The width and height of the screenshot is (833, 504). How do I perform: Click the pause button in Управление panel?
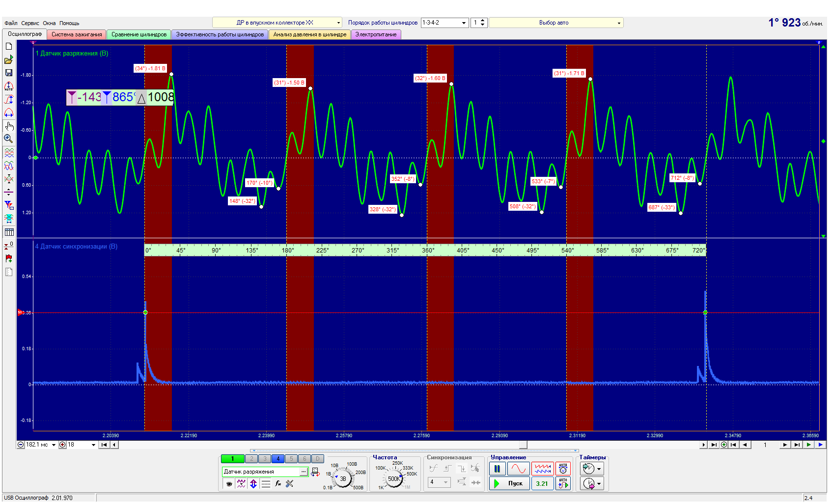[x=497, y=469]
